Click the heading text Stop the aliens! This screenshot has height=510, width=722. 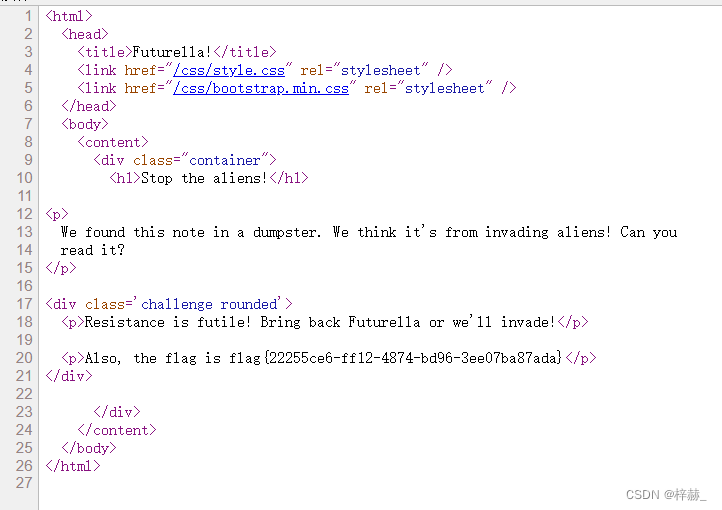(x=204, y=178)
